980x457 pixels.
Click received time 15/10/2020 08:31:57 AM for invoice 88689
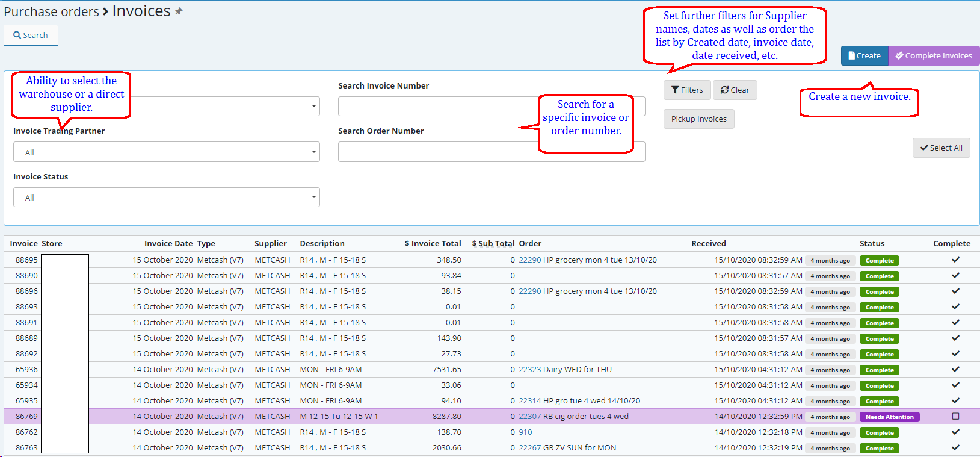pyautogui.click(x=759, y=338)
